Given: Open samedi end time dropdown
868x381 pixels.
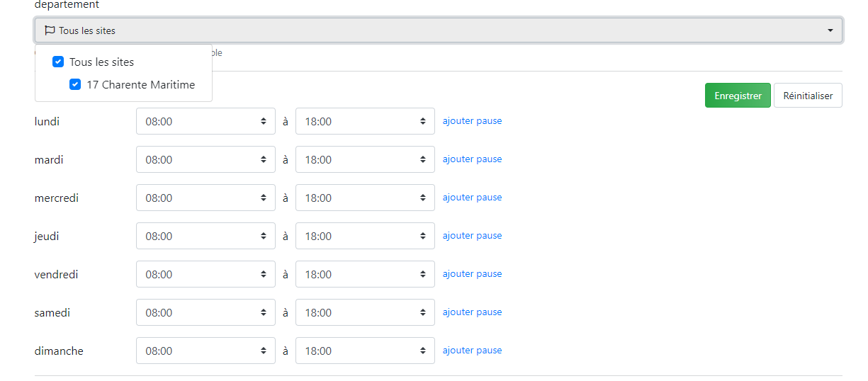Looking at the screenshot, I should pos(365,312).
